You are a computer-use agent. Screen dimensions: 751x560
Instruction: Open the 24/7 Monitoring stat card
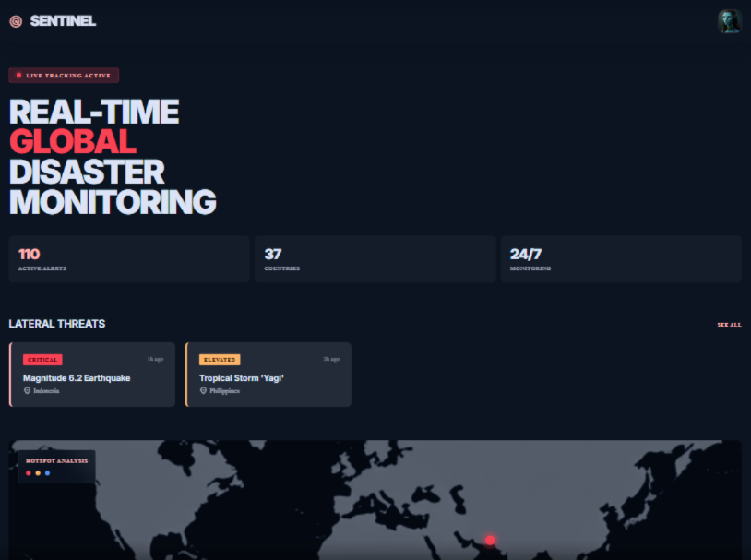[x=621, y=258]
